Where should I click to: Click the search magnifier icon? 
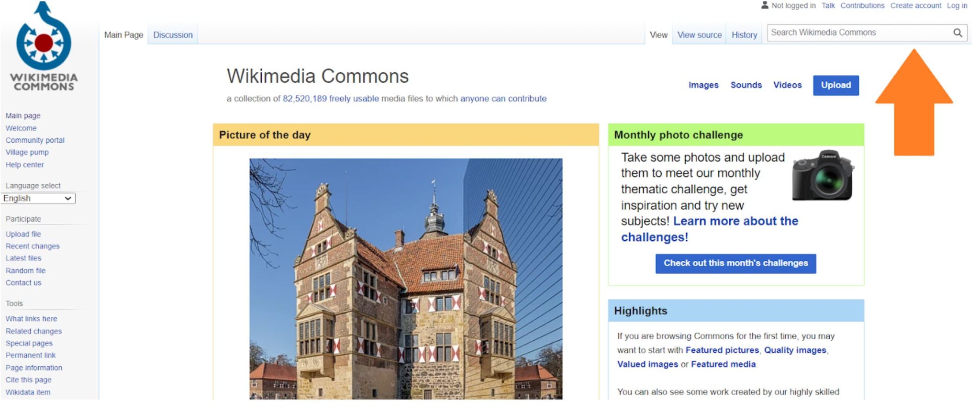tap(958, 33)
